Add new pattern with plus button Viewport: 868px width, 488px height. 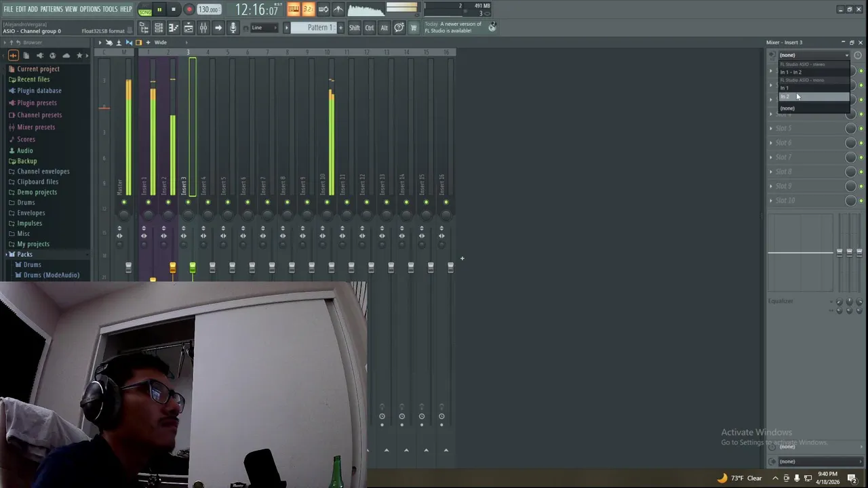(x=340, y=28)
